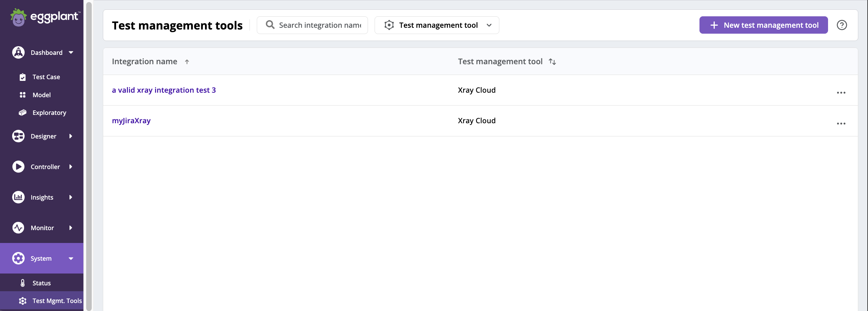
Task: Expand the Designer submenu arrow
Action: 71,136
